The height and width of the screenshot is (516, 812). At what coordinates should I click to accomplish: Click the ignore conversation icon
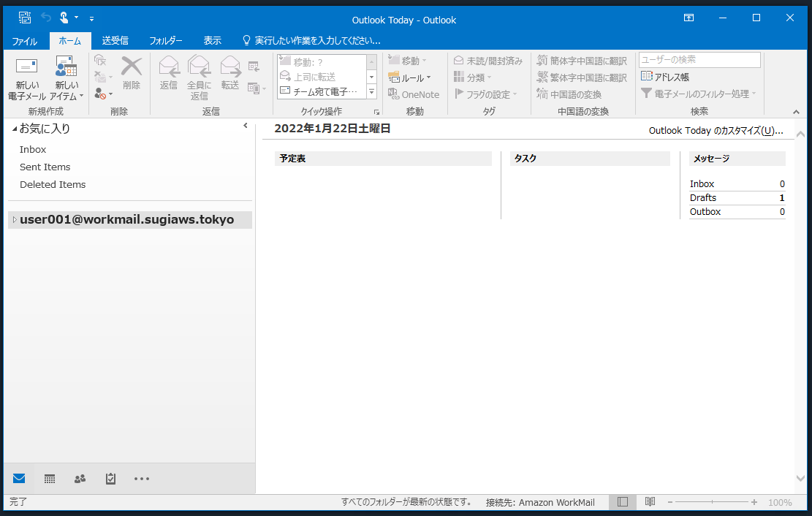pyautogui.click(x=100, y=61)
